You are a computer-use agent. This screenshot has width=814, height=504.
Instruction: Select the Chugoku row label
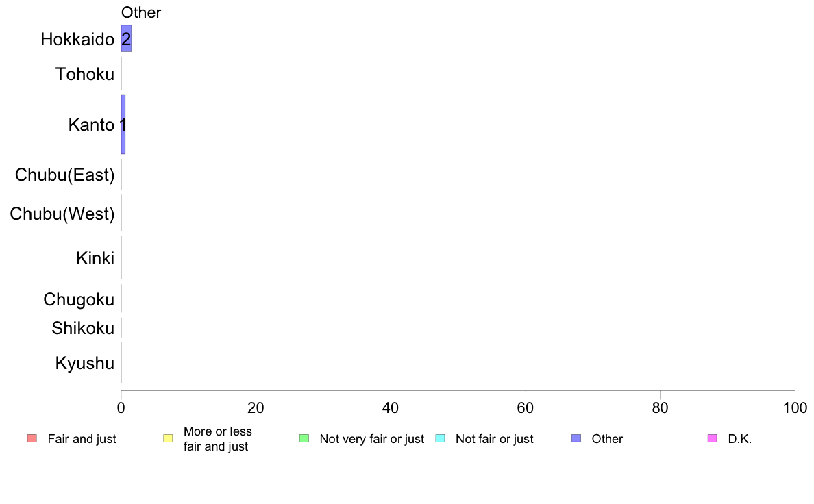(78, 300)
